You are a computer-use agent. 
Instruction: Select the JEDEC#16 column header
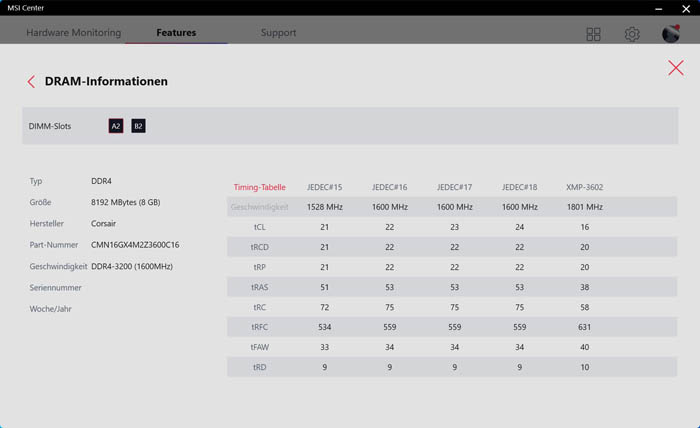pyautogui.click(x=389, y=187)
